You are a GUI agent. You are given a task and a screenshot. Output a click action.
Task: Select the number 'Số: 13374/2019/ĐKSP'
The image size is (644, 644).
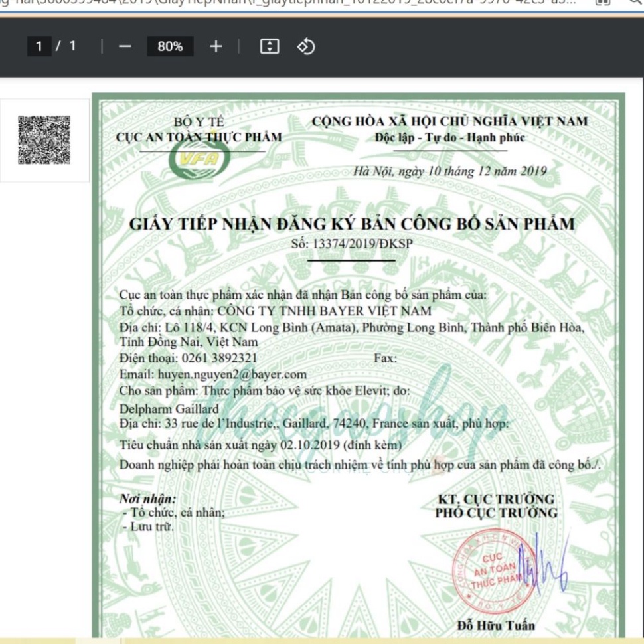(x=352, y=244)
